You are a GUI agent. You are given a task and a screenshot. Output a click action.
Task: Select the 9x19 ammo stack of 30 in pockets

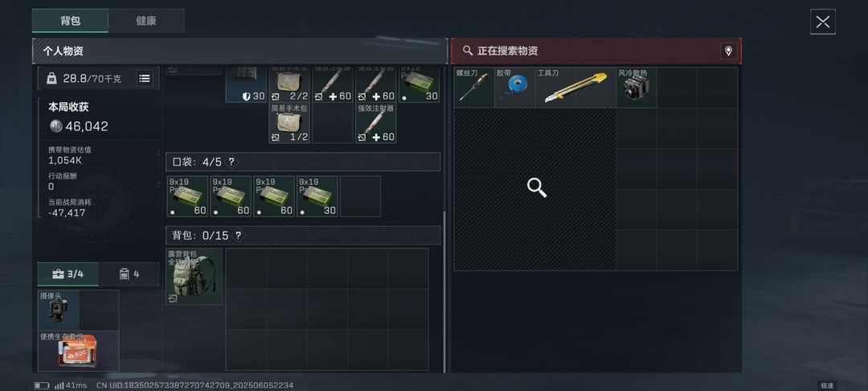pos(317,196)
